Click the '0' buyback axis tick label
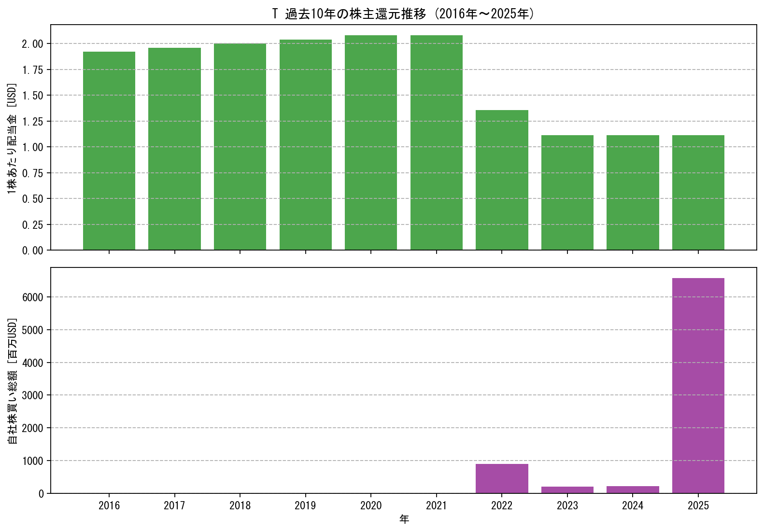Viewport: 764px width, 532px height. pyautogui.click(x=41, y=494)
